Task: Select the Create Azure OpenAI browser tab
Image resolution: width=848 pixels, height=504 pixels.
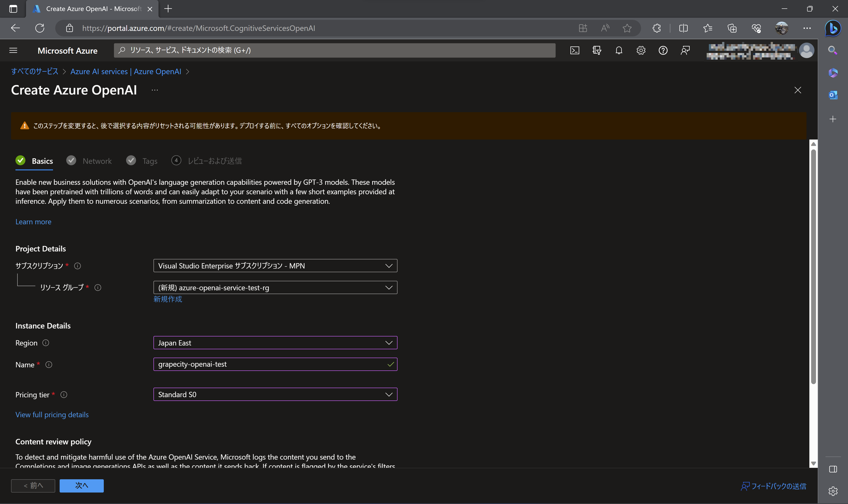Action: (92, 9)
